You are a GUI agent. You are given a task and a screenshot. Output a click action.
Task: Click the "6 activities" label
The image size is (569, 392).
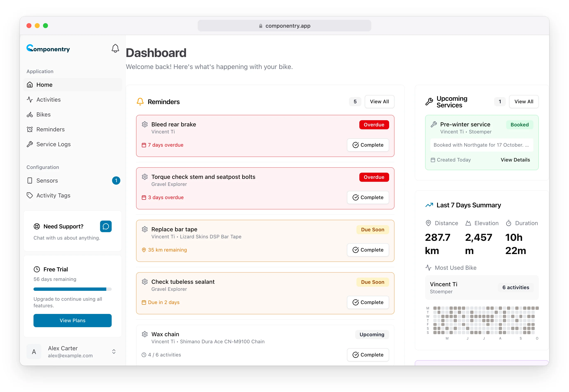pyautogui.click(x=516, y=288)
